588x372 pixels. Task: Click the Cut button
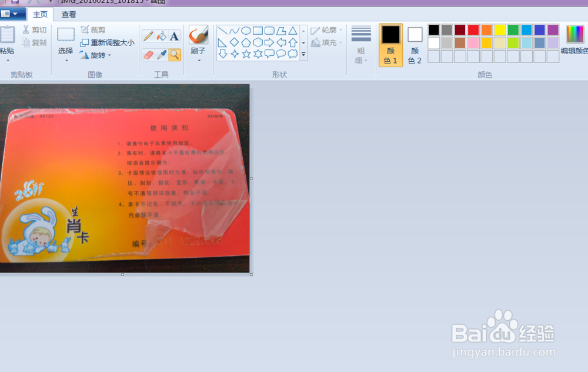tap(35, 29)
